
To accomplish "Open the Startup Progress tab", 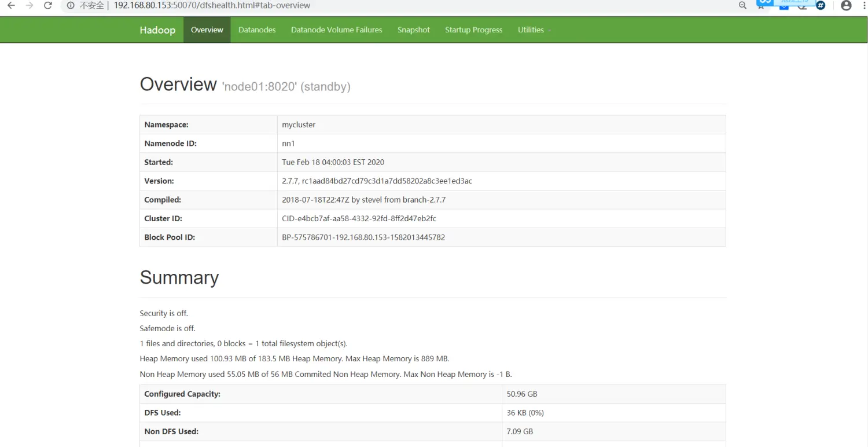I will click(474, 30).
